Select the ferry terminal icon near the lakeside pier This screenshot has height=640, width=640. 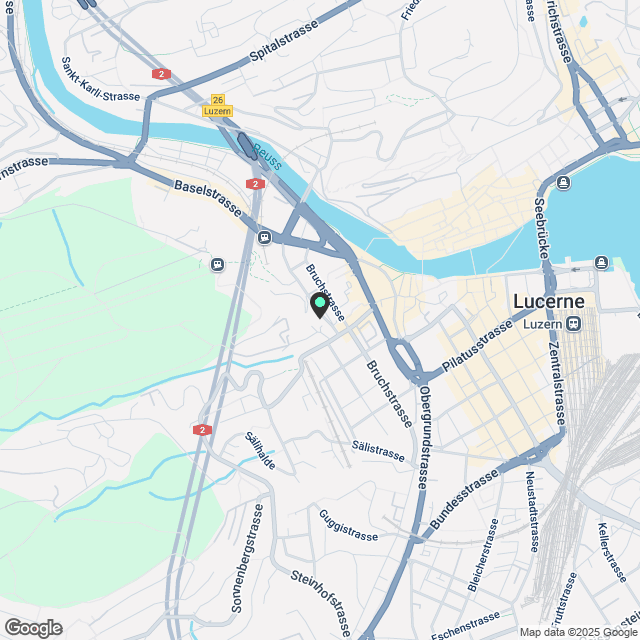click(x=601, y=262)
